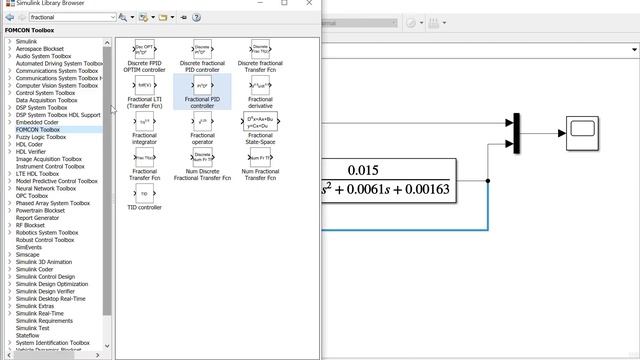
Task: Select Instrument Control Toolbox item
Action: click(50, 167)
